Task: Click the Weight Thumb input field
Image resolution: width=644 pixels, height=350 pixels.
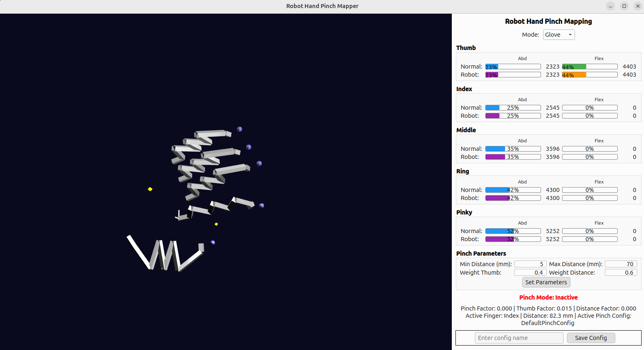Action: pyautogui.click(x=531, y=273)
